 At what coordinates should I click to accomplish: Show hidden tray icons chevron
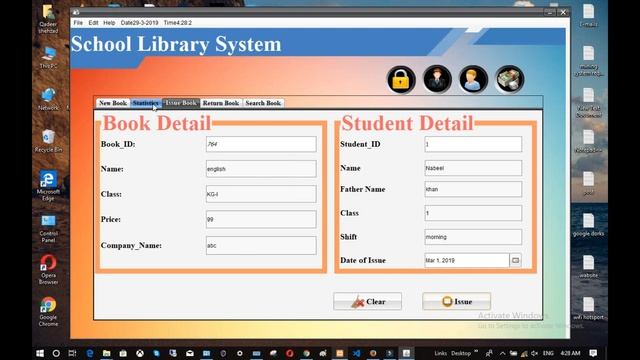502,353
